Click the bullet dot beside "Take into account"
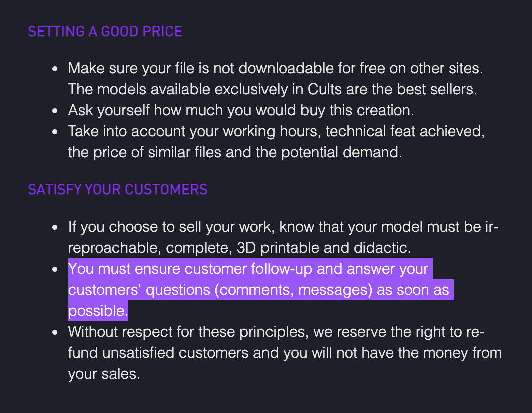The height and width of the screenshot is (413, 532). 55,132
